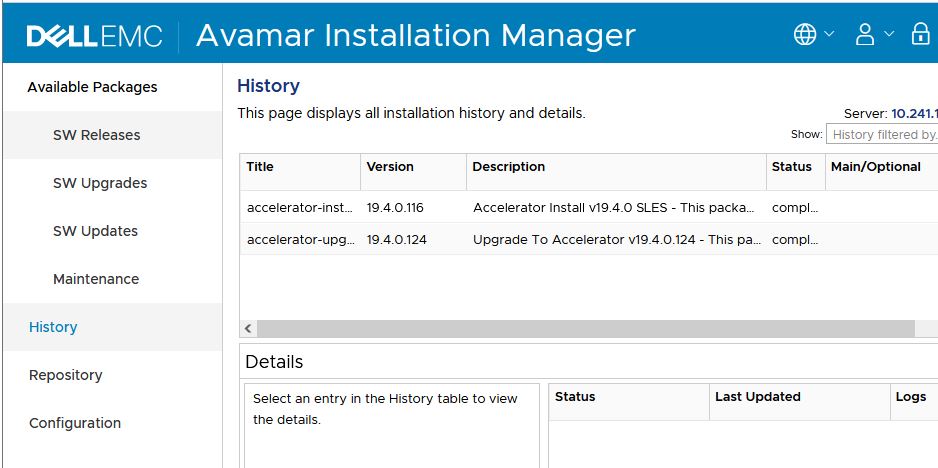938x468 pixels.
Task: Click the horizontal scrollbar of history table
Action: pyautogui.click(x=580, y=328)
